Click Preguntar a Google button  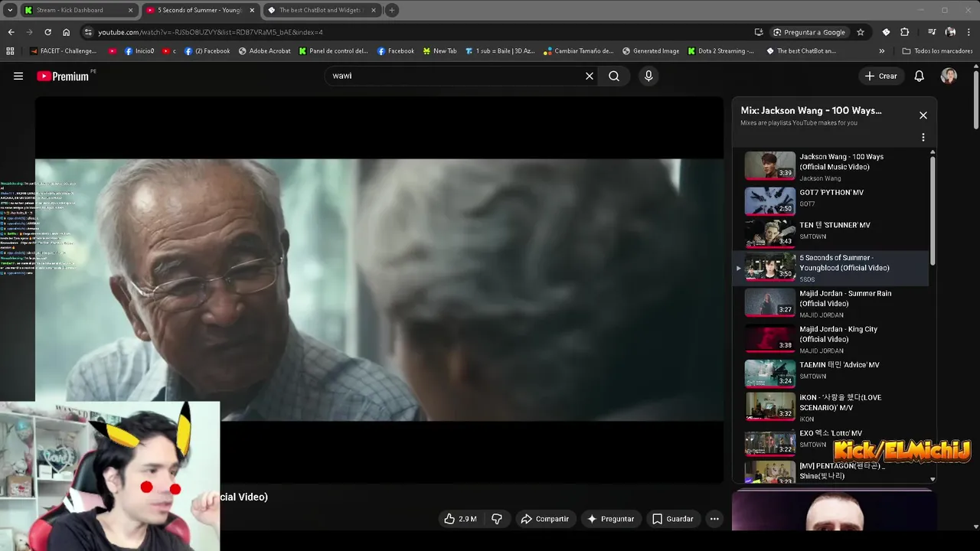coord(808,32)
